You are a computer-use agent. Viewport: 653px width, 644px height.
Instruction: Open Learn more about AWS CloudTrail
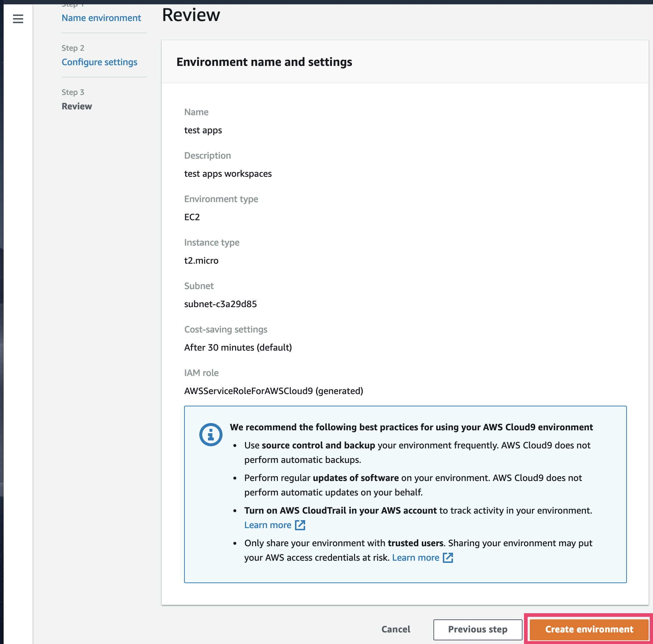click(x=268, y=525)
